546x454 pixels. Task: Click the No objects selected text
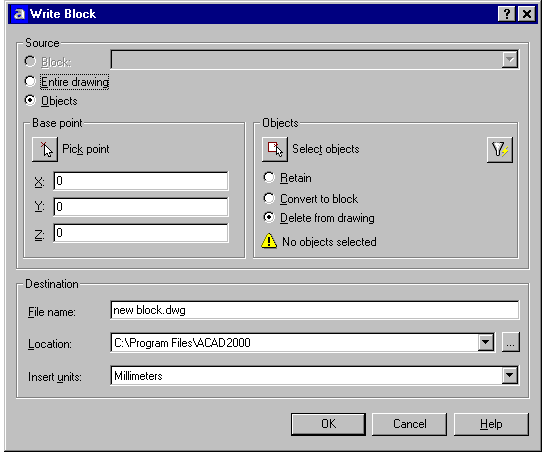point(329,242)
